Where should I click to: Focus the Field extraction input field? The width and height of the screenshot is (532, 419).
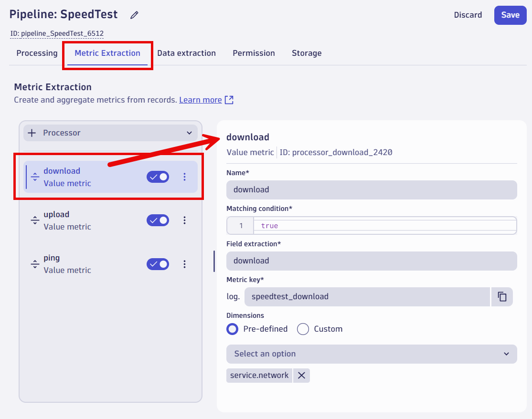coord(372,261)
